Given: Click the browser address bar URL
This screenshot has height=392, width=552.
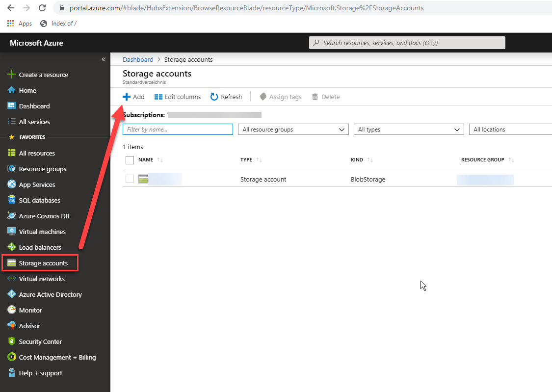Looking at the screenshot, I should click(x=246, y=8).
